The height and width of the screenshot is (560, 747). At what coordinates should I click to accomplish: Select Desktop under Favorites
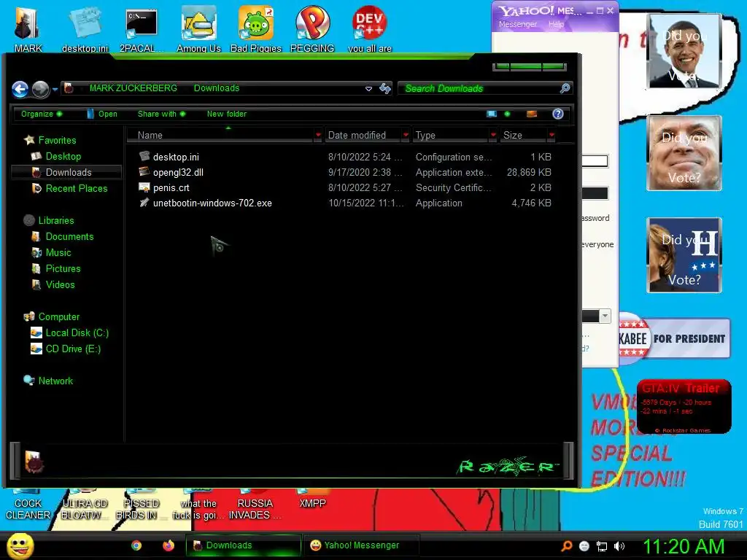pyautogui.click(x=63, y=156)
